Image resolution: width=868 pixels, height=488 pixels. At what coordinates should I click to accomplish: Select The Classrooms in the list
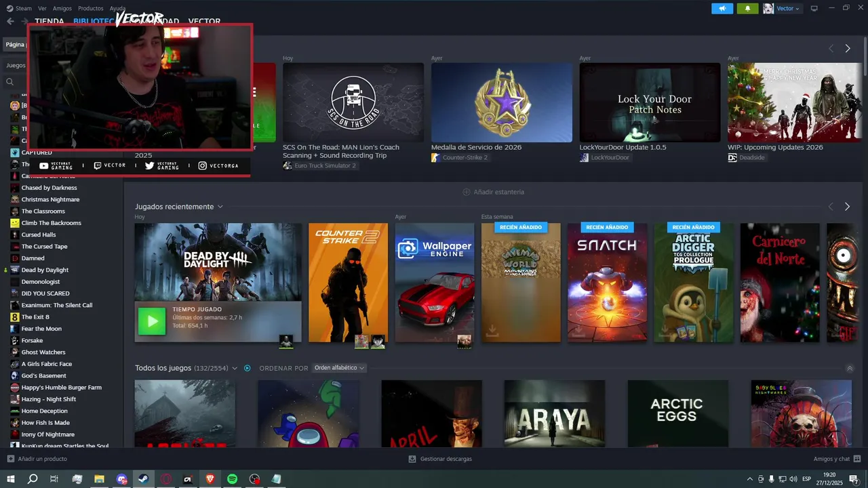[x=43, y=211]
